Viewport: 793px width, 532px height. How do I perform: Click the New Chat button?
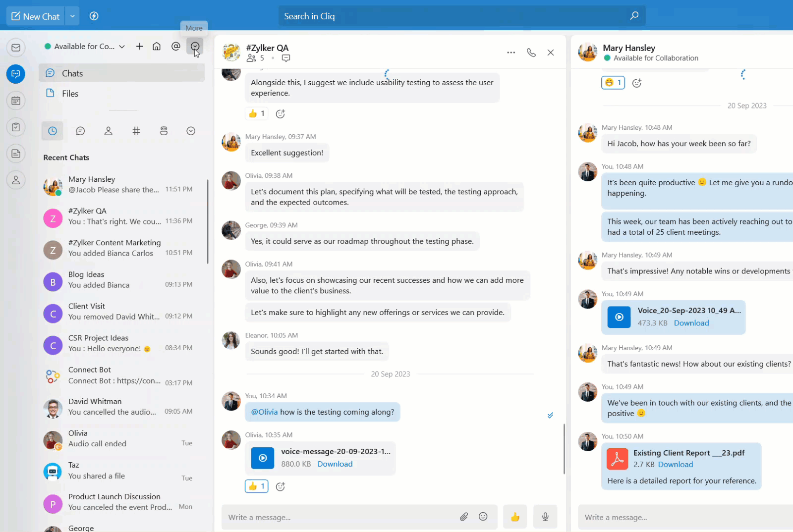pos(36,16)
